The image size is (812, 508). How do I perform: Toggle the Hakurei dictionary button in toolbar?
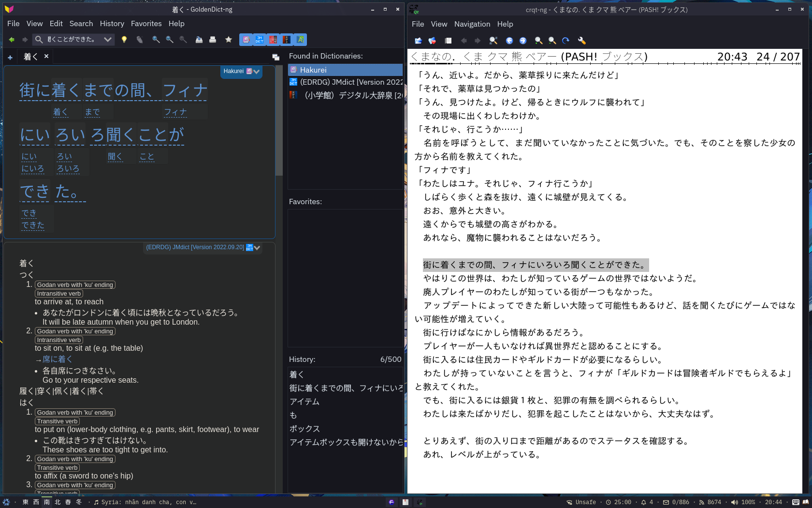click(x=246, y=40)
